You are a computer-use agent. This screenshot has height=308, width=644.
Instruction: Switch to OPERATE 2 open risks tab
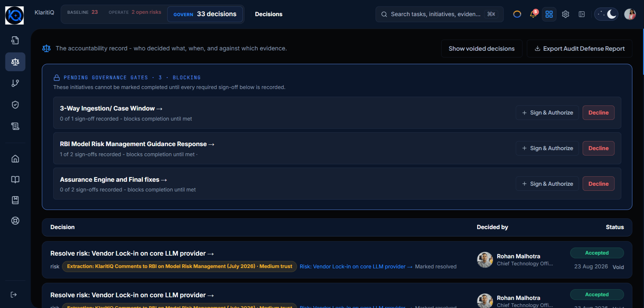tap(135, 12)
